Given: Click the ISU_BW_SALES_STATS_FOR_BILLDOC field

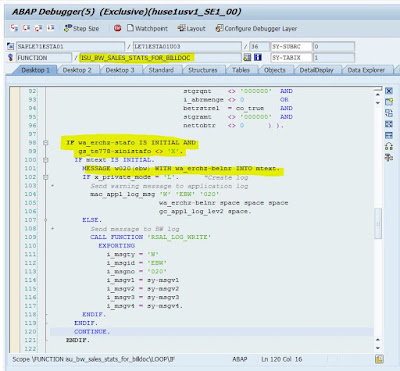Looking at the screenshot, I should [160, 58].
